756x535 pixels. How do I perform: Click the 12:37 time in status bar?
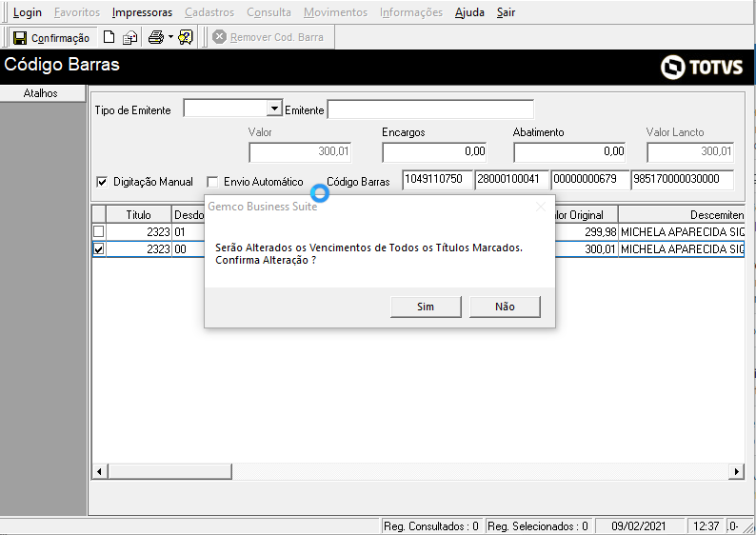[706, 526]
